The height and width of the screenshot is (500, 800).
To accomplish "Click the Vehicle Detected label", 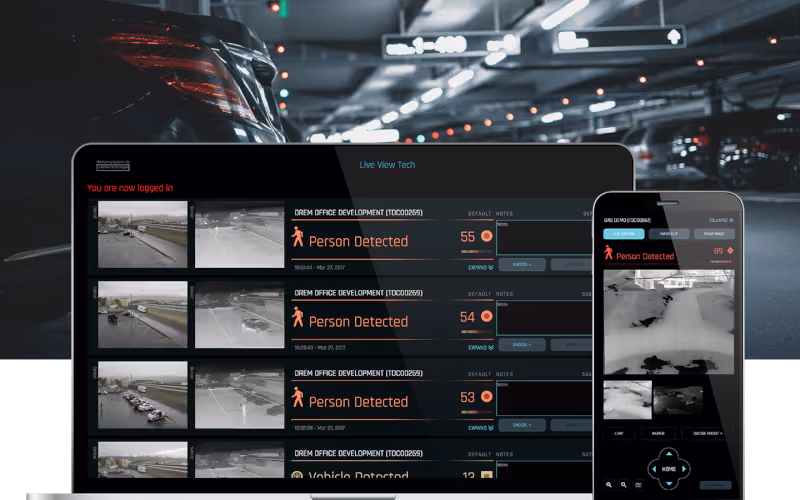I will pos(358,474).
